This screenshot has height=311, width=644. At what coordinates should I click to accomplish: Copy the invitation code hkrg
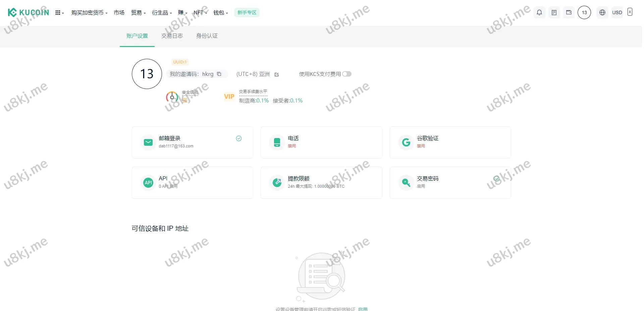[219, 74]
